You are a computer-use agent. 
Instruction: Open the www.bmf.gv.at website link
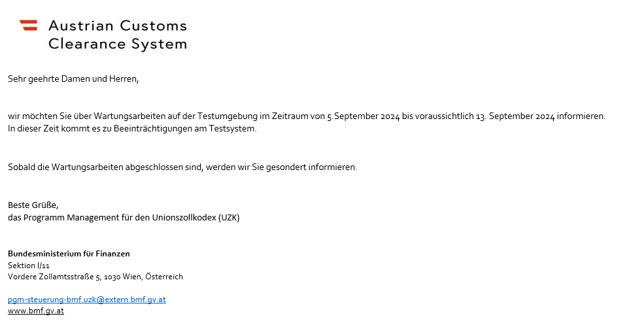pos(36,311)
